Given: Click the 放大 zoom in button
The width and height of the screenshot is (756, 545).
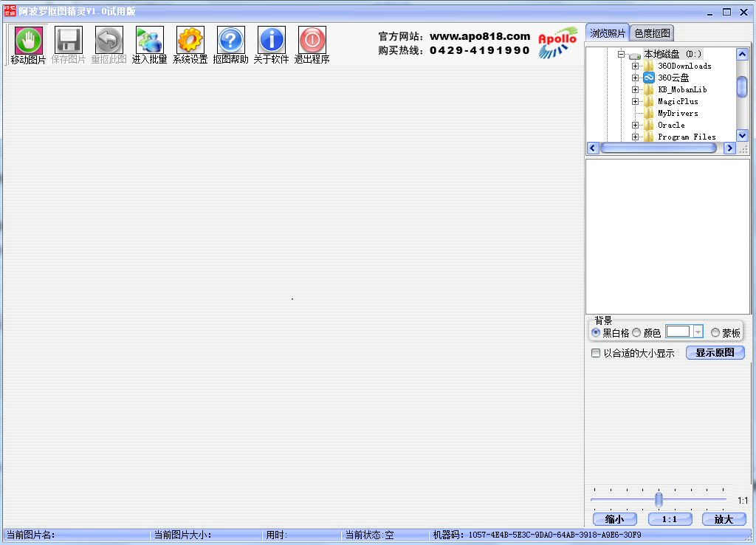Looking at the screenshot, I should [724, 519].
